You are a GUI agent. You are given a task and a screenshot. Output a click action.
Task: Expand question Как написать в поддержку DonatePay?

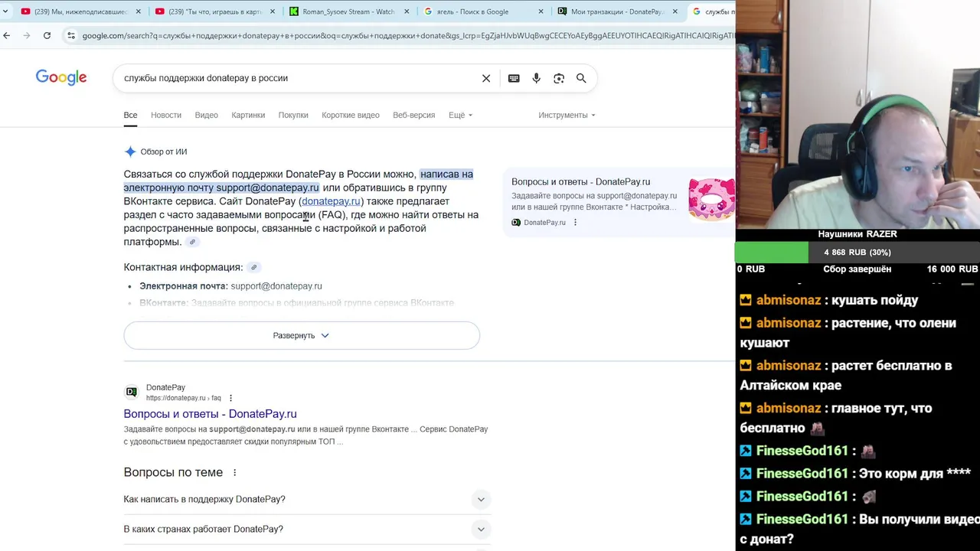click(x=307, y=500)
